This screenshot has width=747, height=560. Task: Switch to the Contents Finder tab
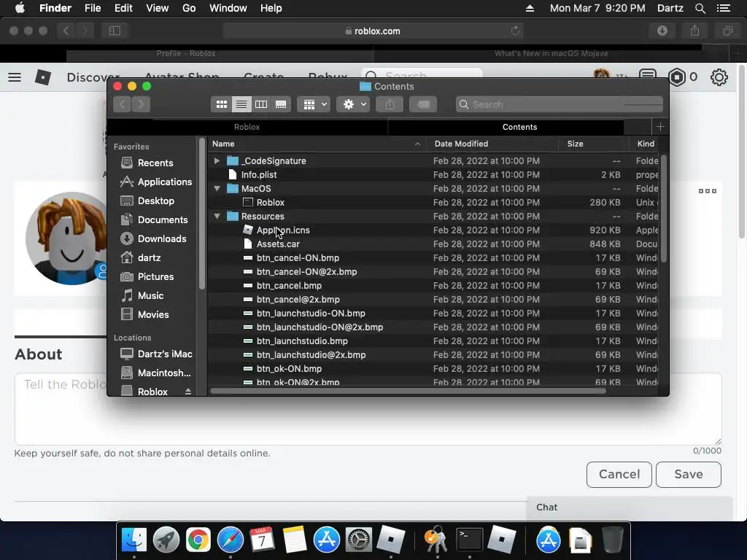click(x=519, y=127)
